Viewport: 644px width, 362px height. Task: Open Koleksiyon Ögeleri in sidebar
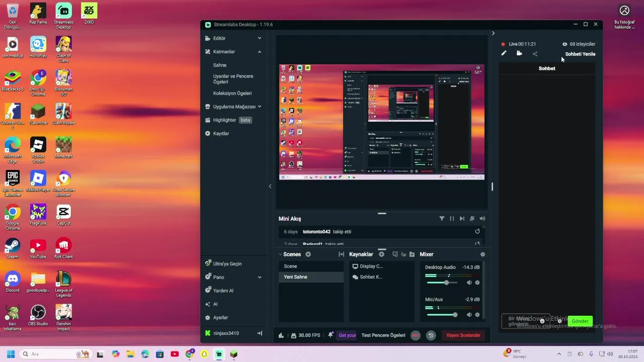click(232, 94)
